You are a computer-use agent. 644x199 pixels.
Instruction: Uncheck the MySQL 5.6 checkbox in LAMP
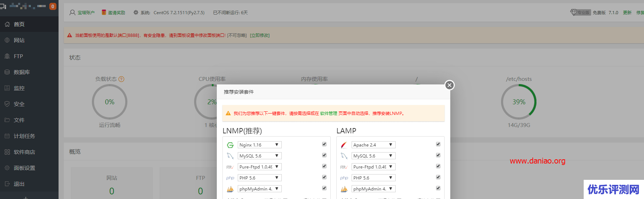click(x=438, y=155)
